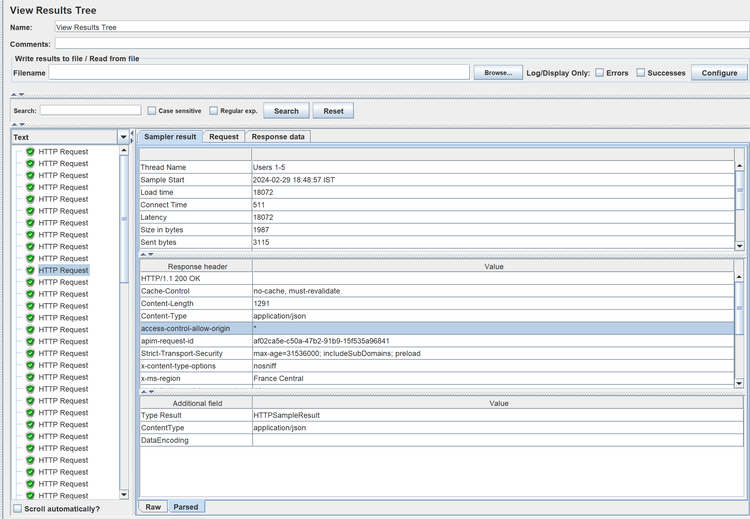Open the Text renderer dropdown
This screenshot has height=519, width=750.
(x=124, y=137)
